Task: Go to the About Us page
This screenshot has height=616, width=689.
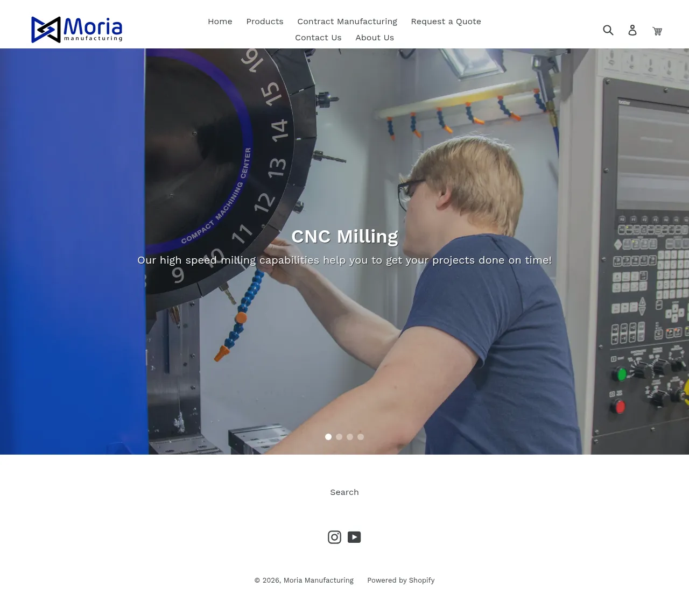Action: (x=375, y=38)
